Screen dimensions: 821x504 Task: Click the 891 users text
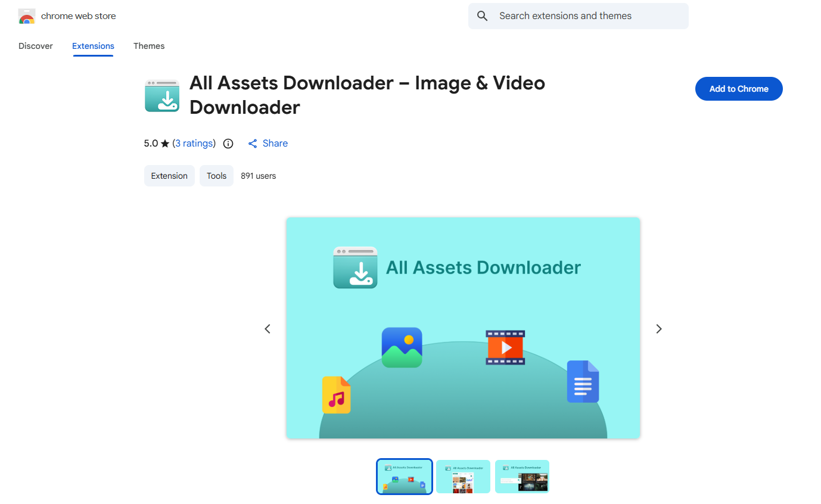point(258,176)
